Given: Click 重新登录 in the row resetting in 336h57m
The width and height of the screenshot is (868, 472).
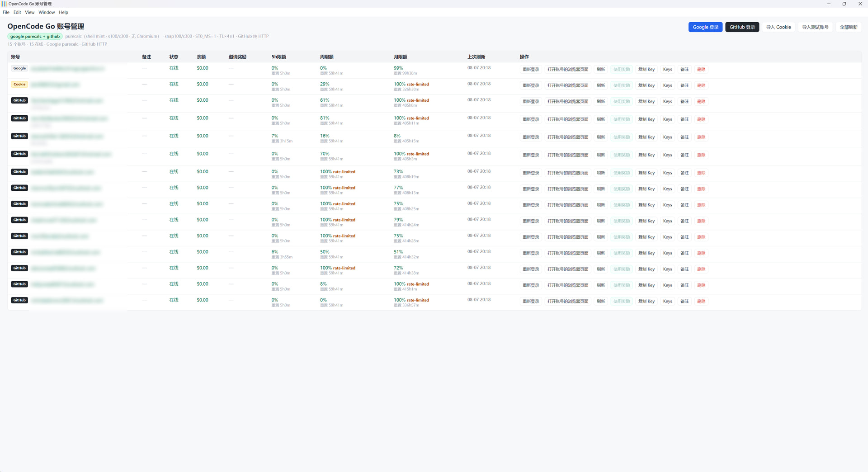Looking at the screenshot, I should tap(531, 301).
